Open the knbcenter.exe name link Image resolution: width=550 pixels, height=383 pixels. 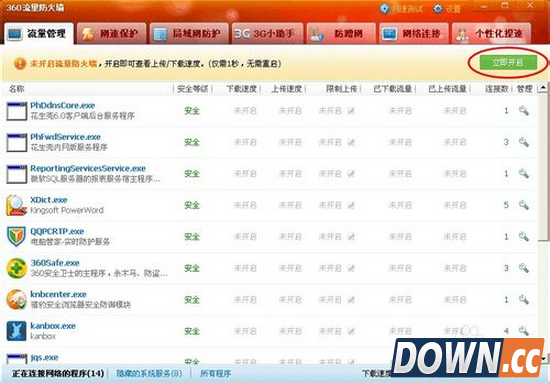pos(58,294)
